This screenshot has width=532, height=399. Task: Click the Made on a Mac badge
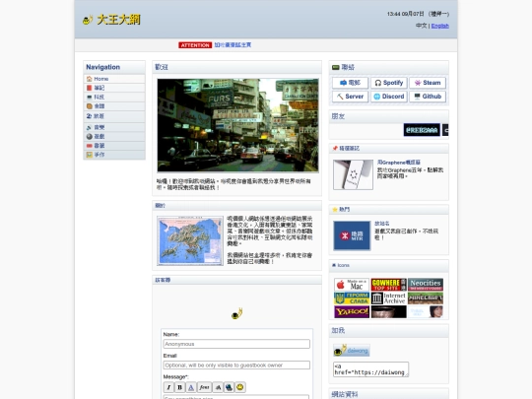(352, 285)
